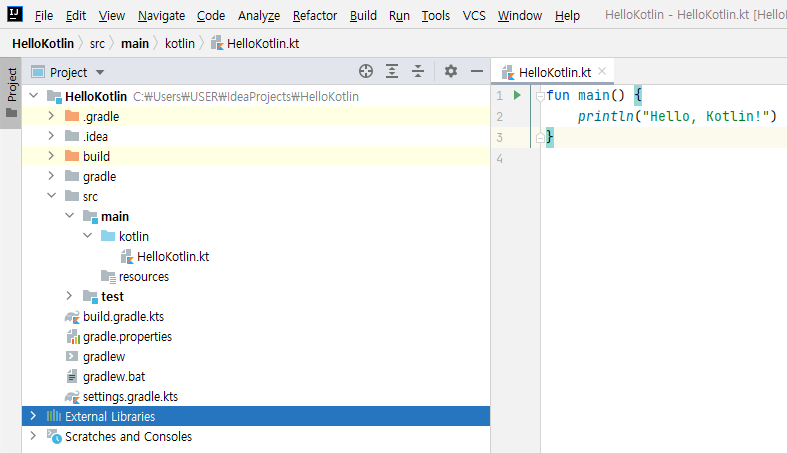
Task: Select the HelloKotlin.kt editor tab
Action: [x=552, y=72]
